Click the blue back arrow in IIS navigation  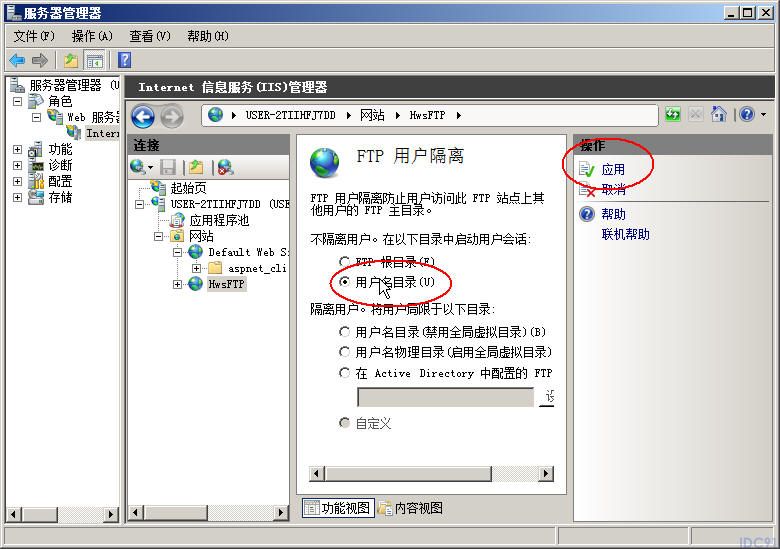click(143, 117)
